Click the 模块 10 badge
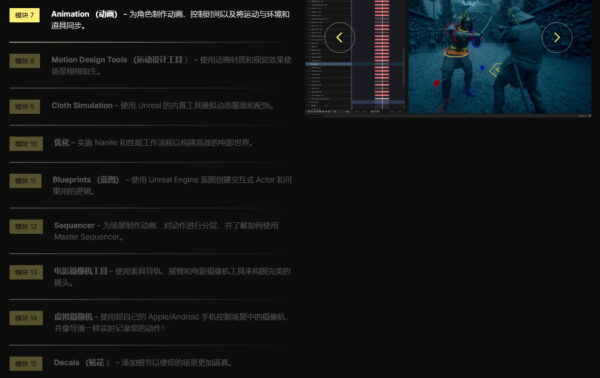This screenshot has width=600, height=378. (26, 143)
